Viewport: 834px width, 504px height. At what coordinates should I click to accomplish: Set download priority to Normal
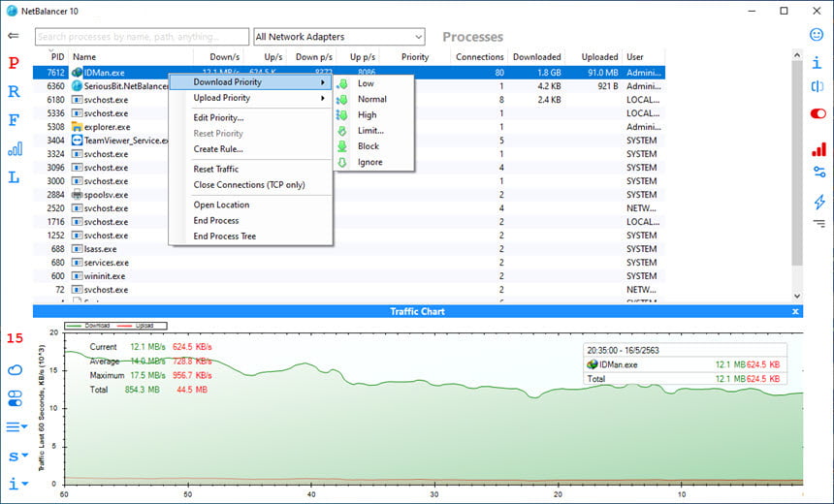click(x=374, y=99)
